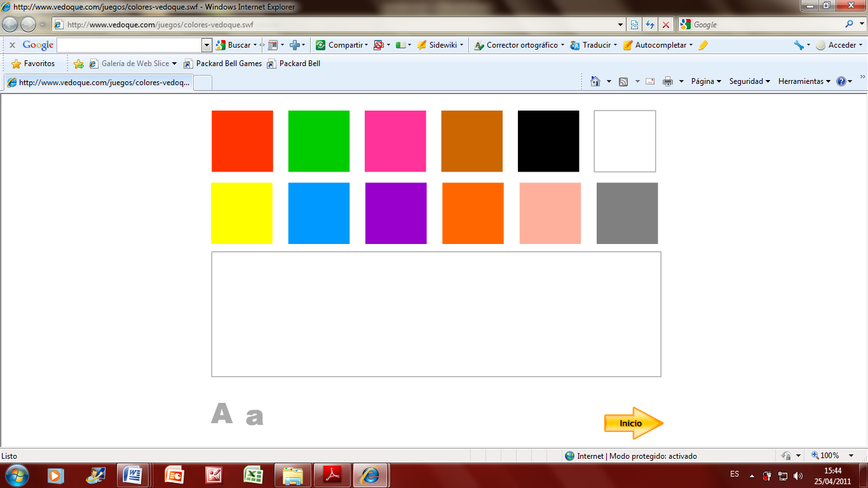The height and width of the screenshot is (488, 868).
Task: Click the Google toolbar search input field
Action: (129, 45)
